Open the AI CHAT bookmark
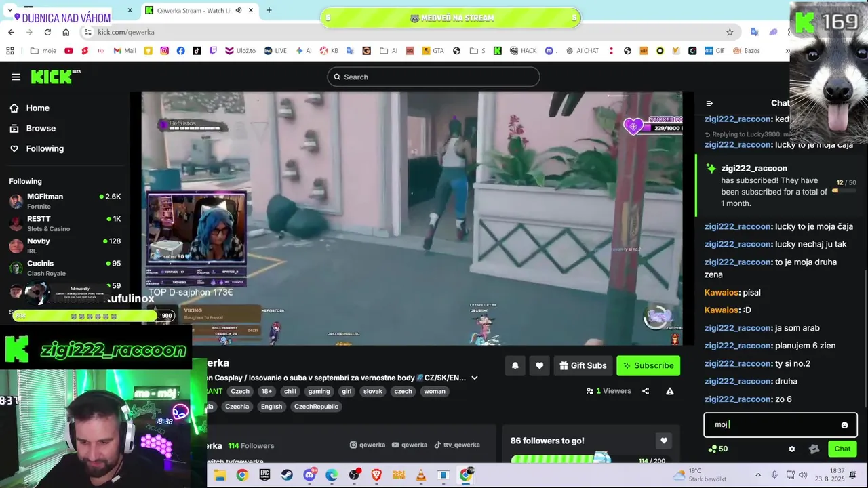868x488 pixels. tap(581, 51)
